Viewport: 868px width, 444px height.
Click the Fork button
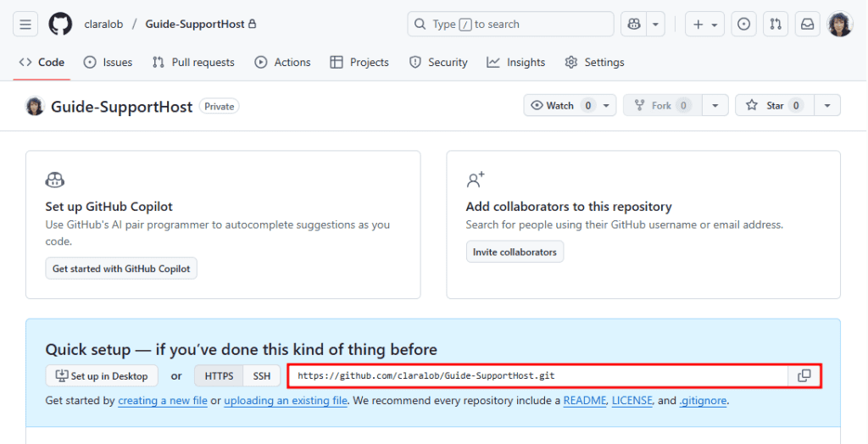click(663, 105)
